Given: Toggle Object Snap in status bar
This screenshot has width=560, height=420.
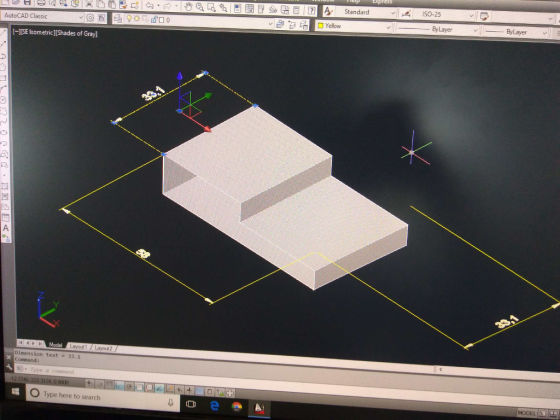Looking at the screenshot, I should (x=139, y=387).
